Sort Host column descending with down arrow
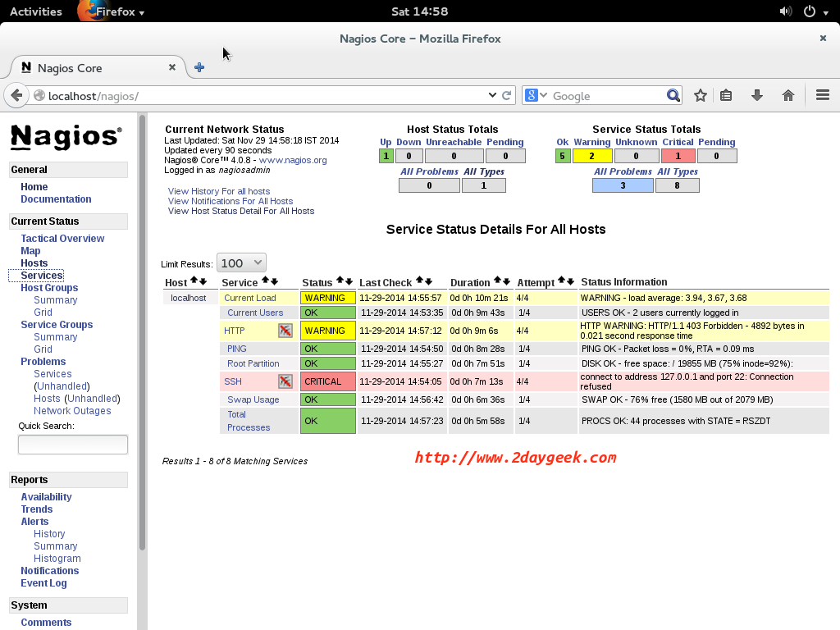 203,281
